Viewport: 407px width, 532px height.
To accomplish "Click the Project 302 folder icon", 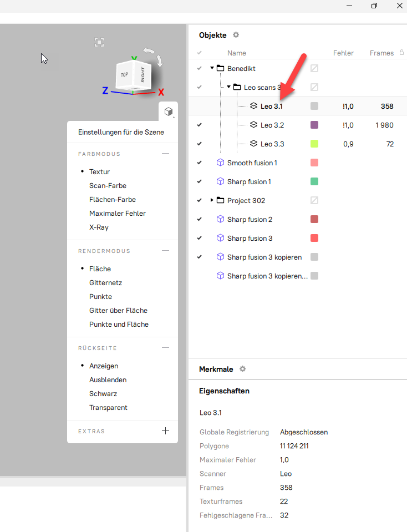I will tap(221, 200).
